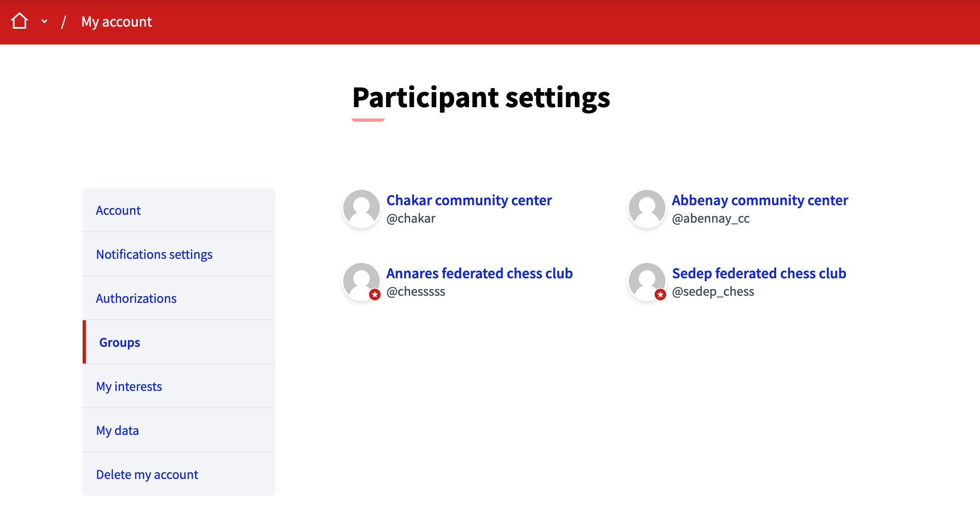Open the Authorizations page
Image resolution: width=980 pixels, height=530 pixels.
(x=136, y=298)
